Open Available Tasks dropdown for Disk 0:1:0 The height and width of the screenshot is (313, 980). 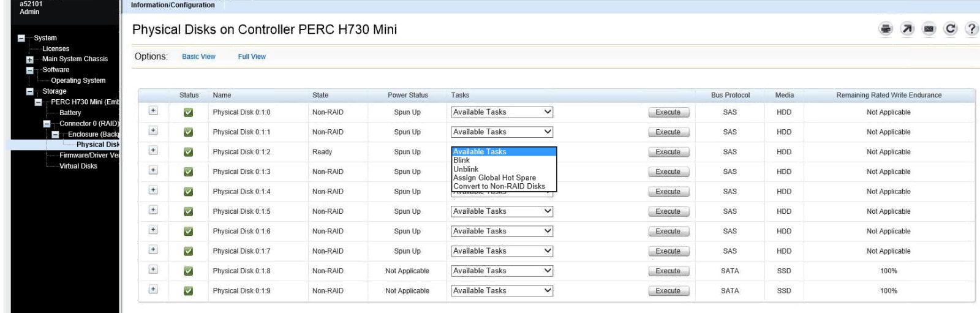(x=502, y=112)
